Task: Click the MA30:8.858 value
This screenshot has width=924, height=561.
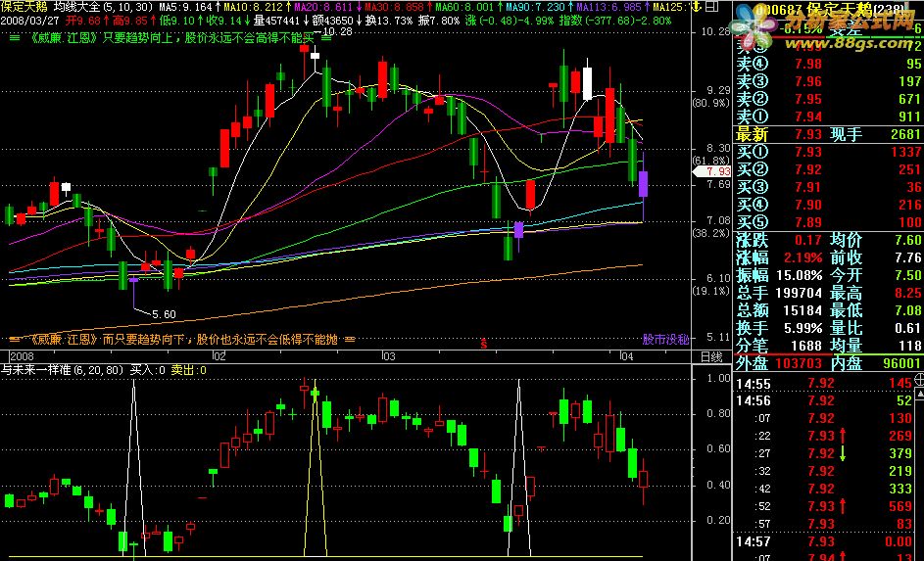Action: [394, 7]
